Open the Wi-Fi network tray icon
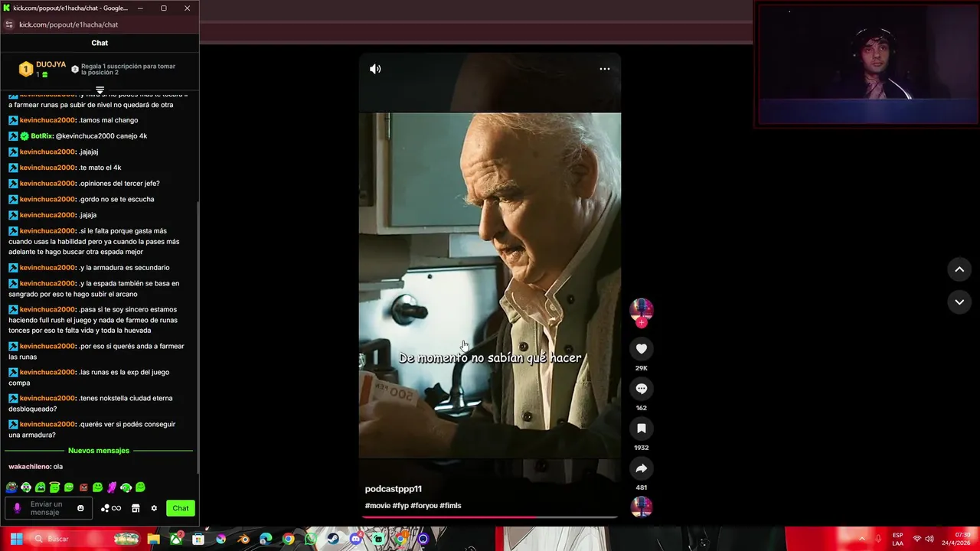Viewport: 980px width, 551px height. [x=916, y=539]
